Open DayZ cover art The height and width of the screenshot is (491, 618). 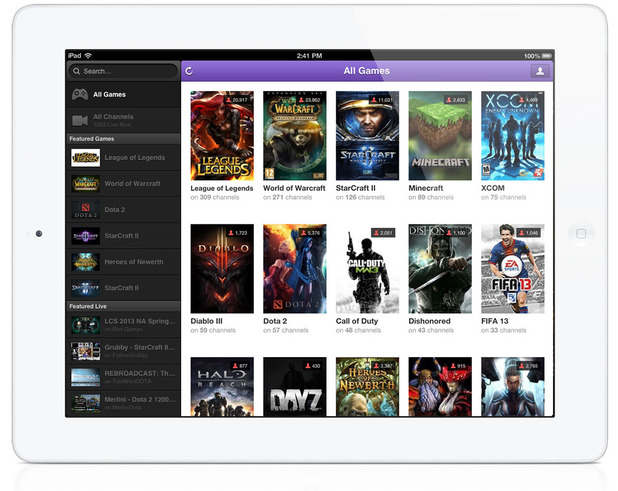[x=295, y=387]
